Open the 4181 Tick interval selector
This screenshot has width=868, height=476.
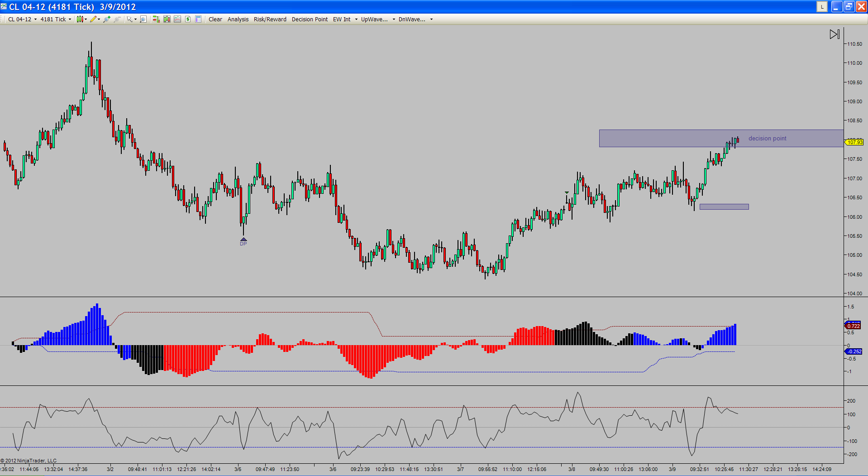pyautogui.click(x=56, y=19)
